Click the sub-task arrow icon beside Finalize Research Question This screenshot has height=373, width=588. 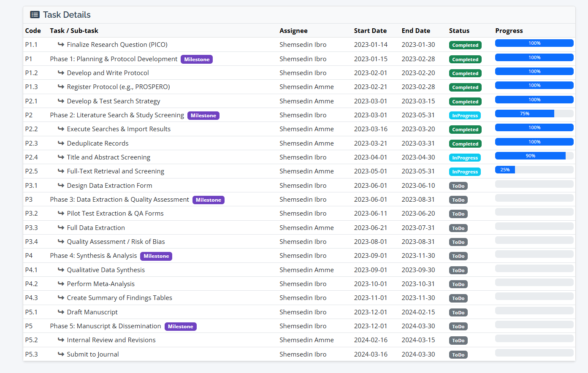point(61,44)
